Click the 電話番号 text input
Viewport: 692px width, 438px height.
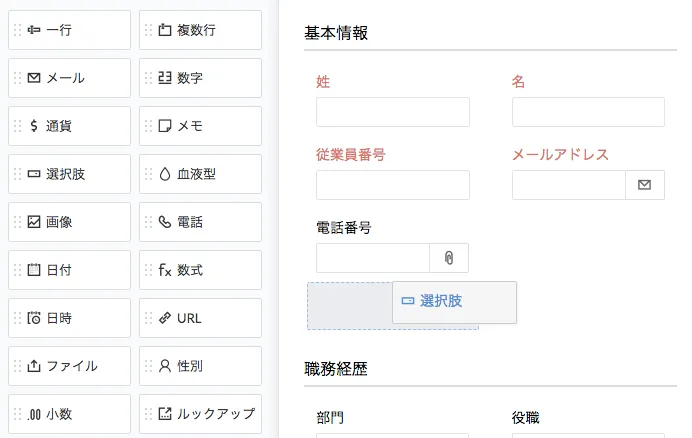point(373,258)
